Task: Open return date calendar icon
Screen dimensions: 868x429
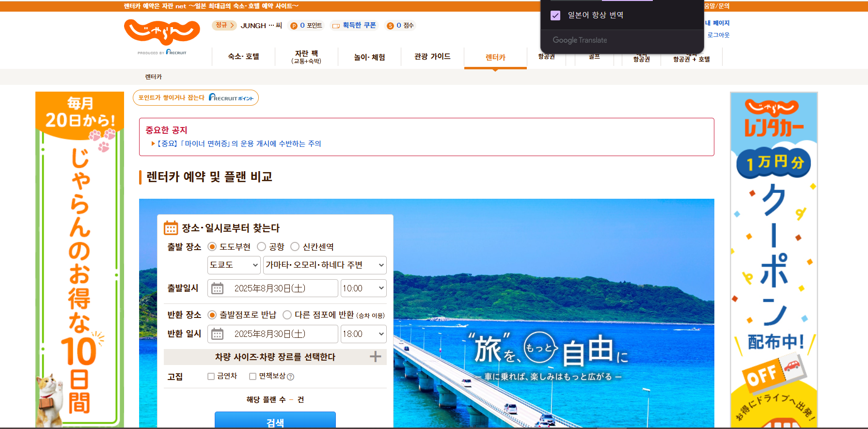Action: [x=217, y=334]
